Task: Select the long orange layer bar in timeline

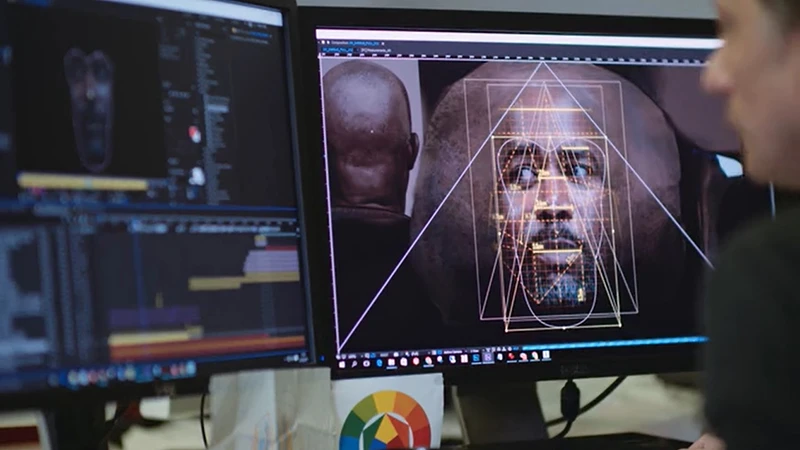Action: [x=205, y=347]
